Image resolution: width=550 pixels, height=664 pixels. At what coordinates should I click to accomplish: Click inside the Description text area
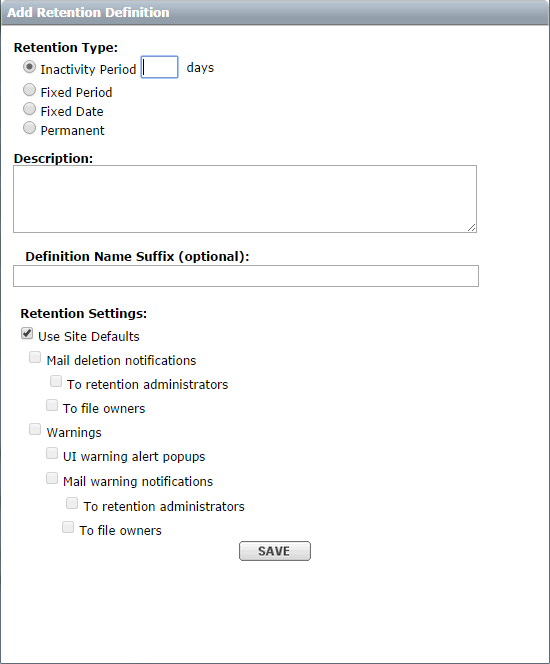pyautogui.click(x=245, y=199)
